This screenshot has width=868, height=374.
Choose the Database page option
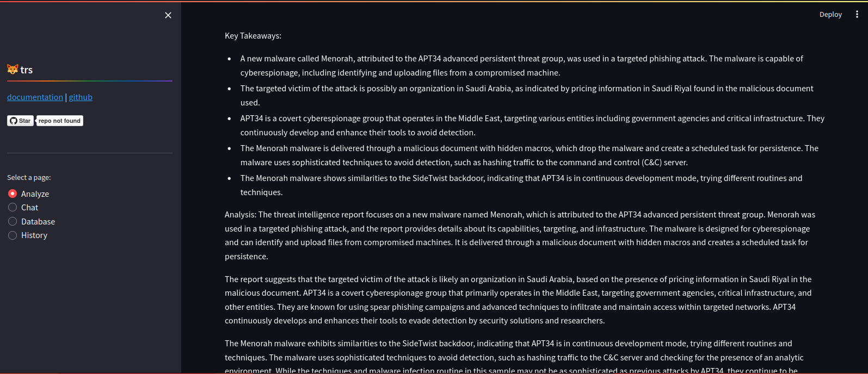coord(13,222)
